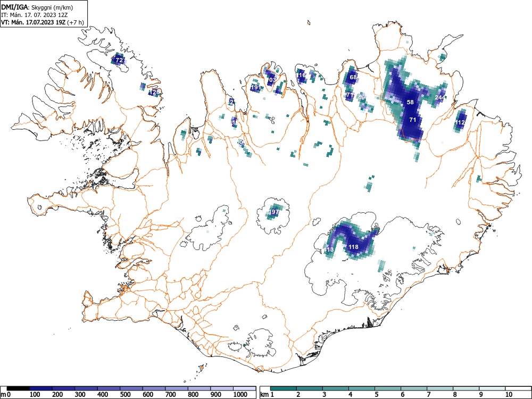Select the km scale tick label 6

(403, 395)
